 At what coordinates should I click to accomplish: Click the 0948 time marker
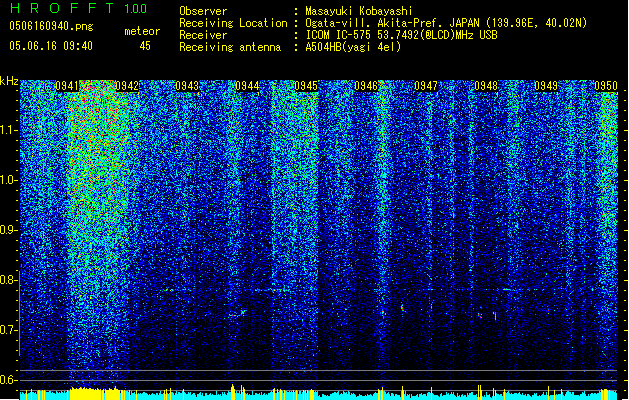coord(486,86)
